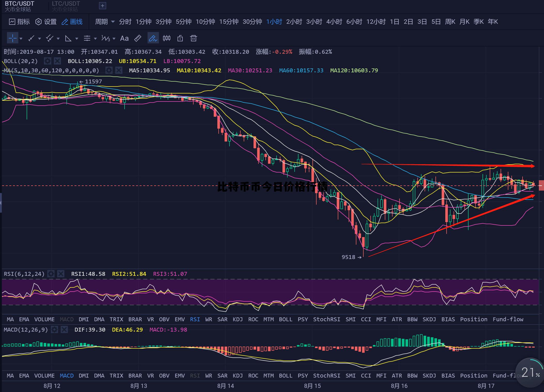Expand parallel channel tool dropdown arrow
Image resolution: width=544 pixels, height=392 pixels.
pos(58,39)
